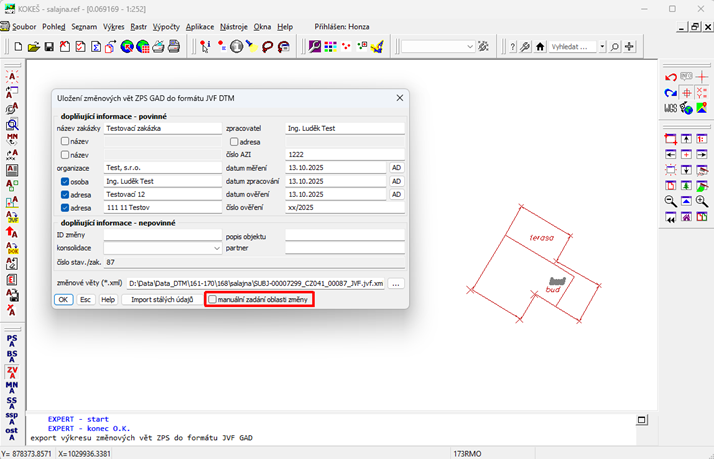Enable manuální zadání oblasti změny checkbox
Screen dimensions: 714x459
[x=212, y=299]
